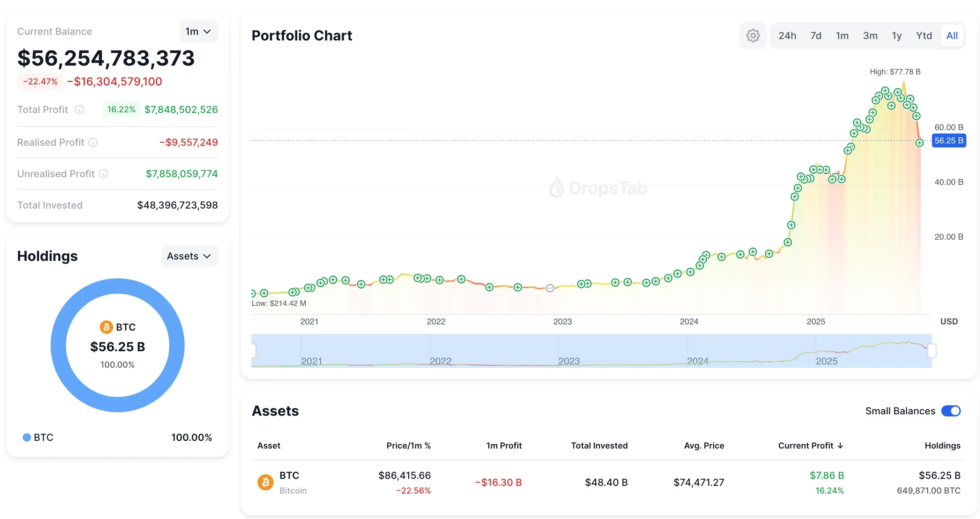
Task: Click the Realised Profit info icon
Action: pos(94,142)
